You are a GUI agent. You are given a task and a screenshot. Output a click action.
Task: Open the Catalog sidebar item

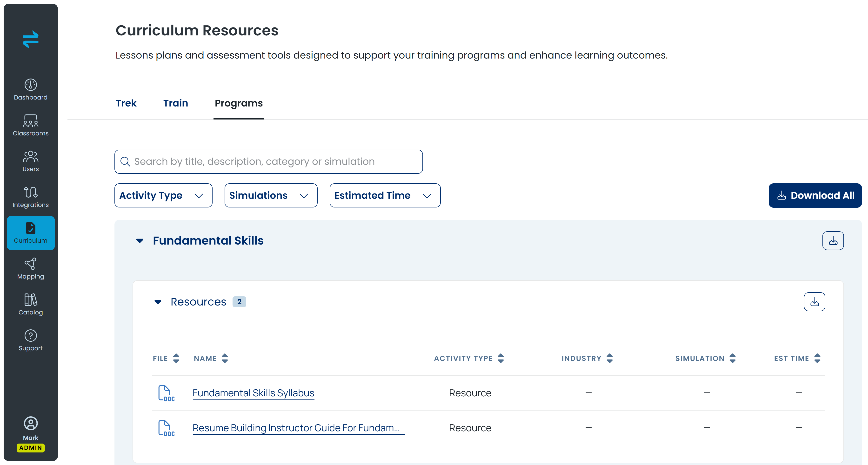point(31,305)
